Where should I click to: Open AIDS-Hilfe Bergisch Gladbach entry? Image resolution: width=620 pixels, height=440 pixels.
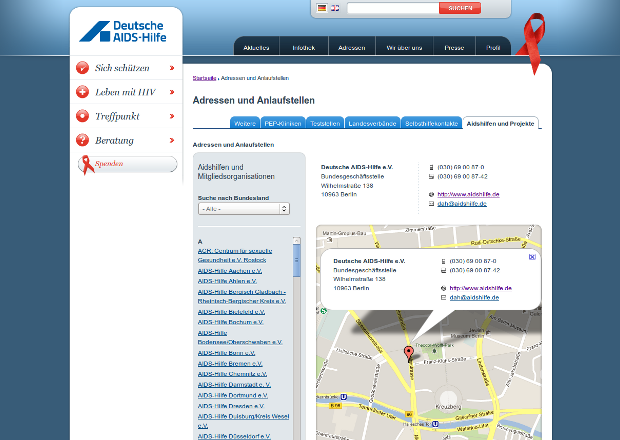(242, 296)
